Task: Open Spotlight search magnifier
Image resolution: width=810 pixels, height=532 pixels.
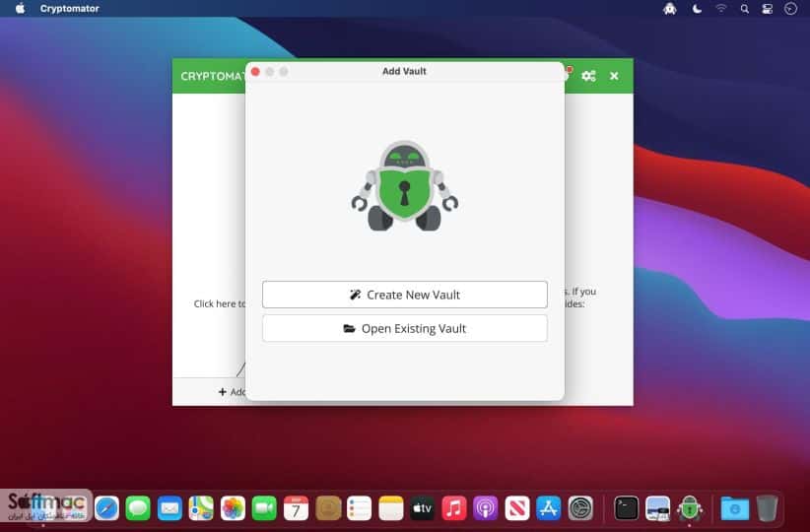Action: (x=744, y=8)
